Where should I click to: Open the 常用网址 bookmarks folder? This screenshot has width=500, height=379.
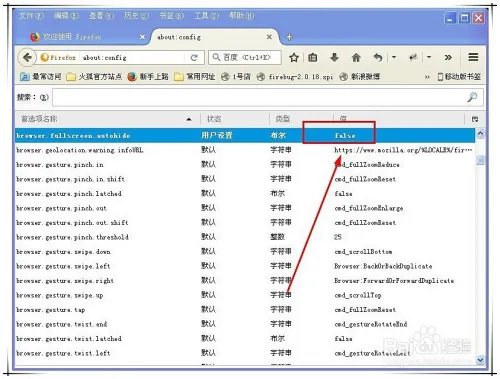click(x=195, y=77)
